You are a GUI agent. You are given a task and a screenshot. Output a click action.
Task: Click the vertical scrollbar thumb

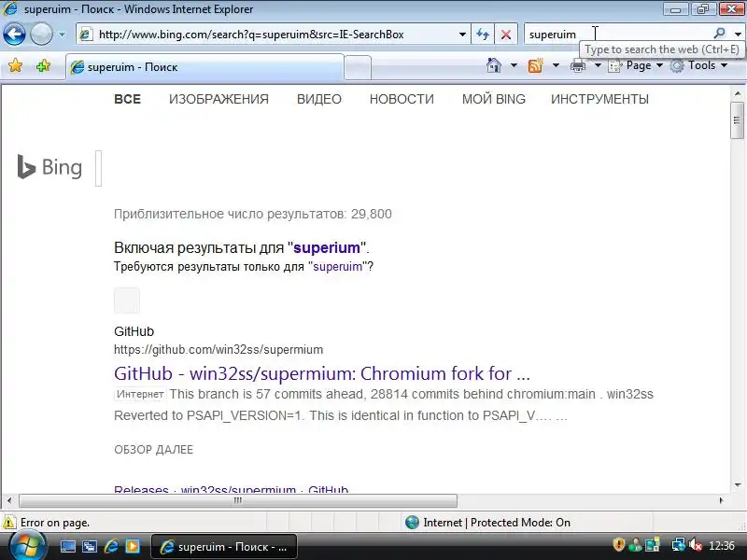(x=737, y=120)
